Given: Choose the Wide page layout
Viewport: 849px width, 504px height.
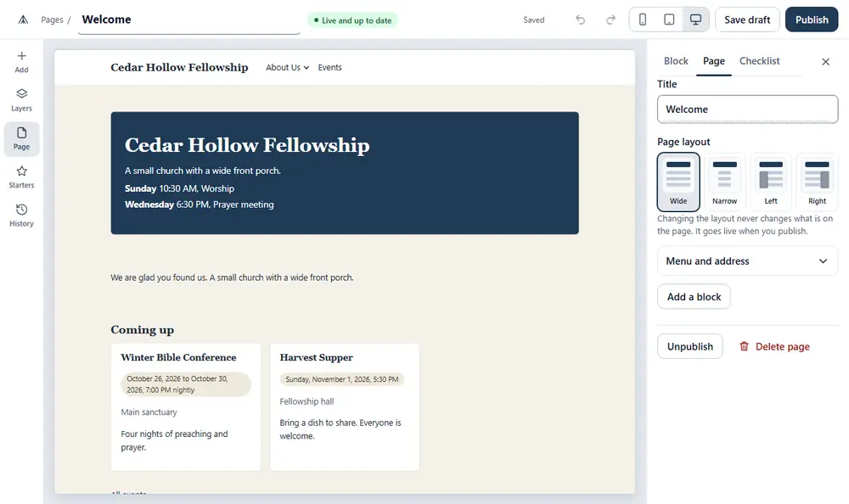Looking at the screenshot, I should pos(678,182).
